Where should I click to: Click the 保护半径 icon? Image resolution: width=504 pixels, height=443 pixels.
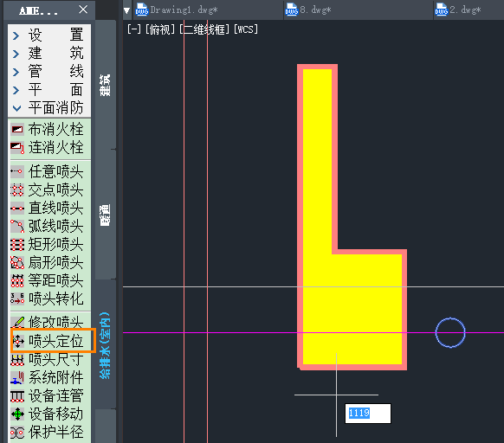[x=17, y=433]
